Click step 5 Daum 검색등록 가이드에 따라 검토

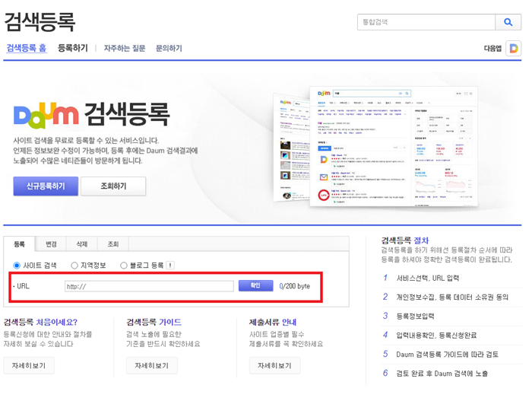(447, 354)
